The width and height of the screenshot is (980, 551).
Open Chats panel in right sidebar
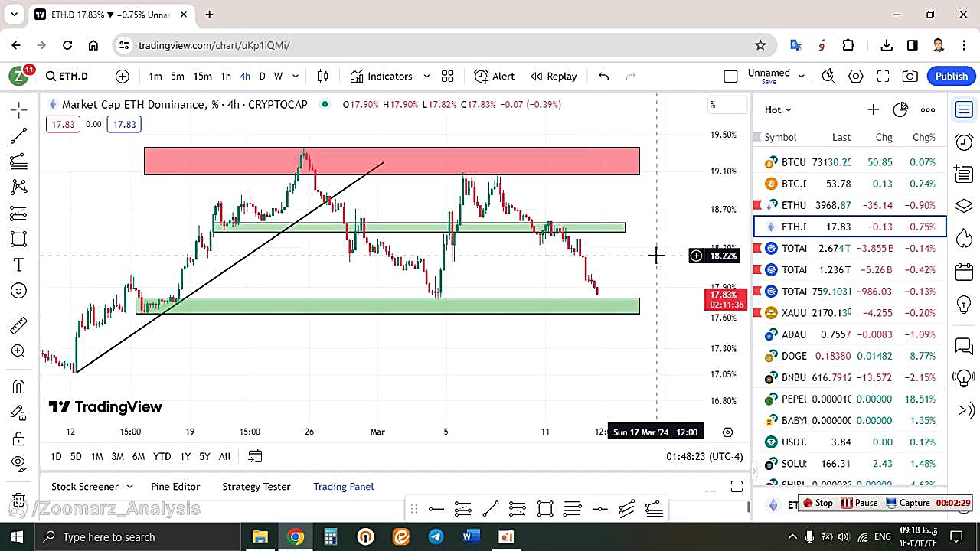tap(964, 346)
